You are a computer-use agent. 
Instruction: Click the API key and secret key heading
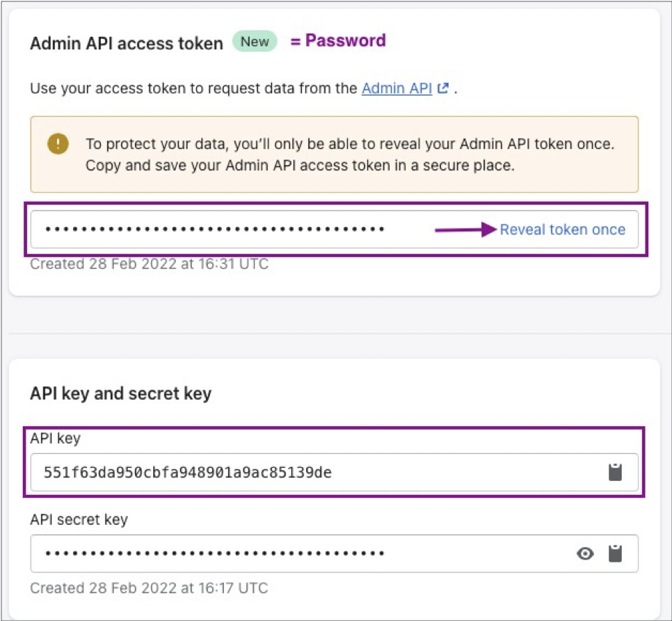121,394
